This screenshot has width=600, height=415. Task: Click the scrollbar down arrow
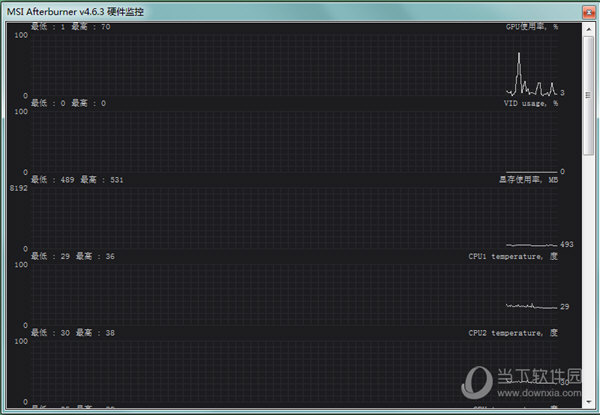click(588, 402)
